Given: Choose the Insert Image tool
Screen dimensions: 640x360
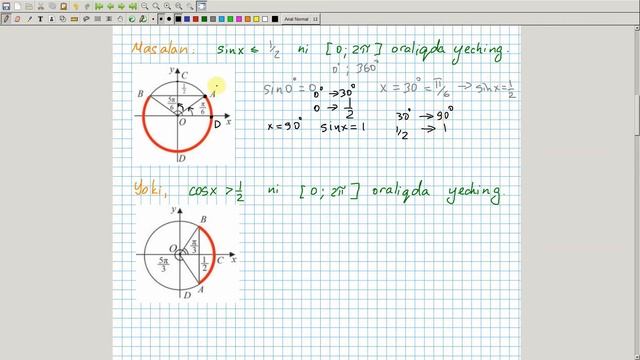Looking at the screenshot, I should (x=51, y=19).
